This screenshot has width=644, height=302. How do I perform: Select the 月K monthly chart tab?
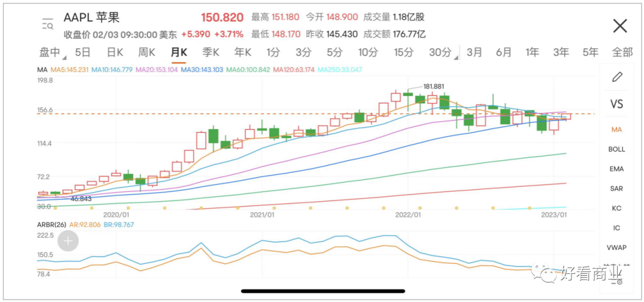[179, 52]
